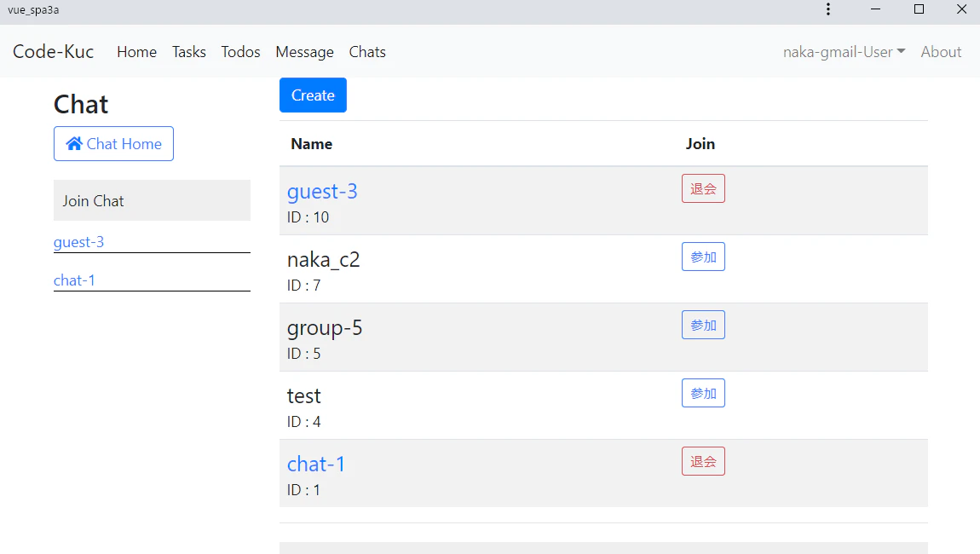Click the 'ID : 1' text
Image resolution: width=980 pixels, height=554 pixels.
303,489
